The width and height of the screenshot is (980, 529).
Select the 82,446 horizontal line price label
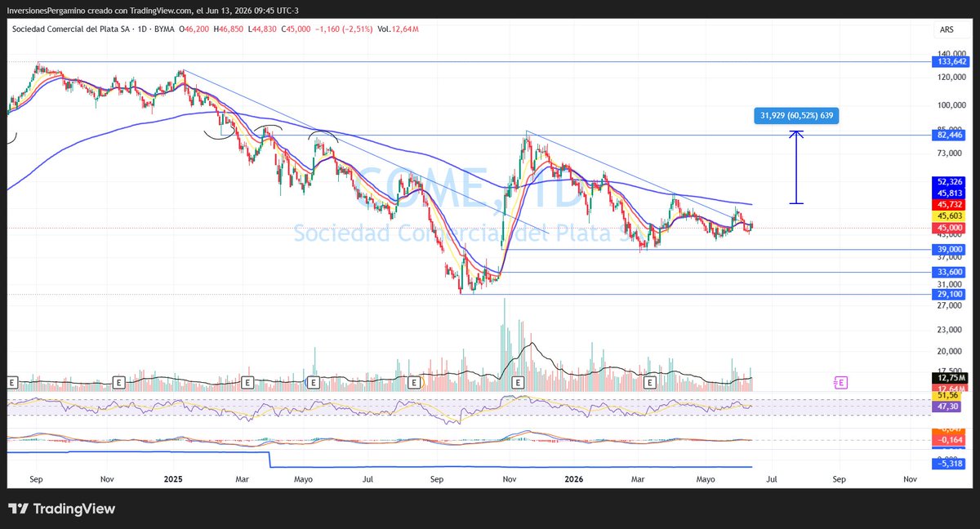coord(951,135)
